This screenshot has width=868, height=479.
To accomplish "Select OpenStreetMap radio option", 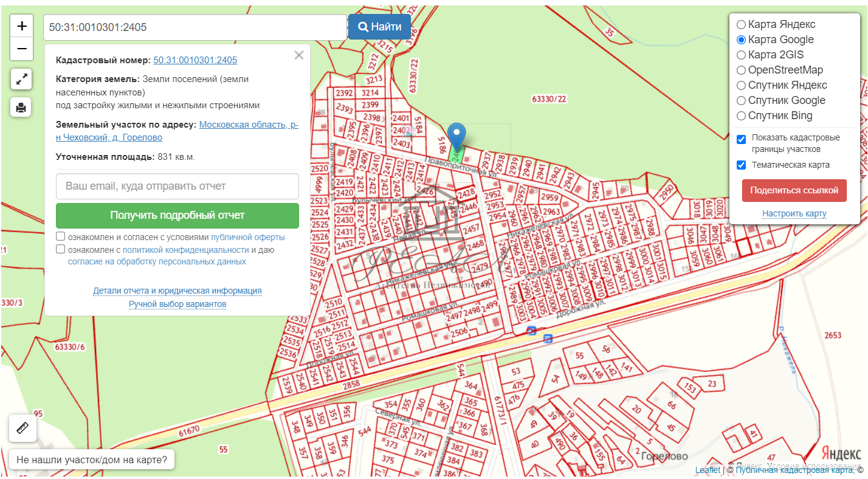I will pyautogui.click(x=741, y=71).
